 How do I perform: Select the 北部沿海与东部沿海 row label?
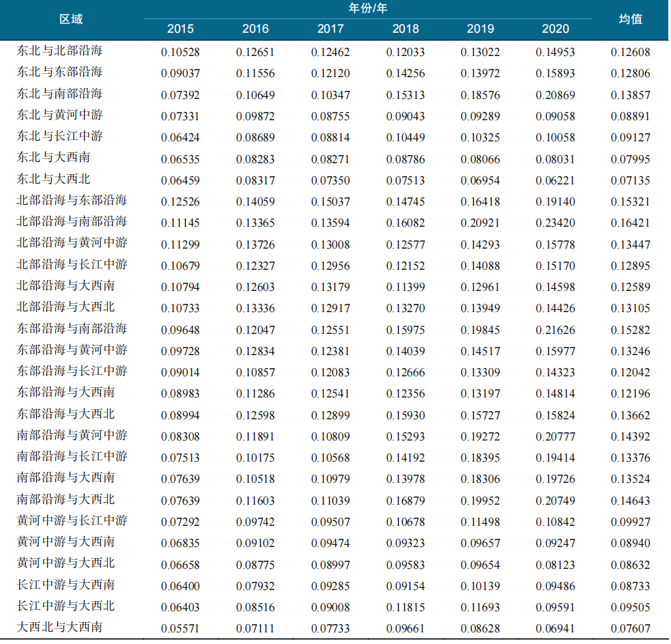coord(72,201)
